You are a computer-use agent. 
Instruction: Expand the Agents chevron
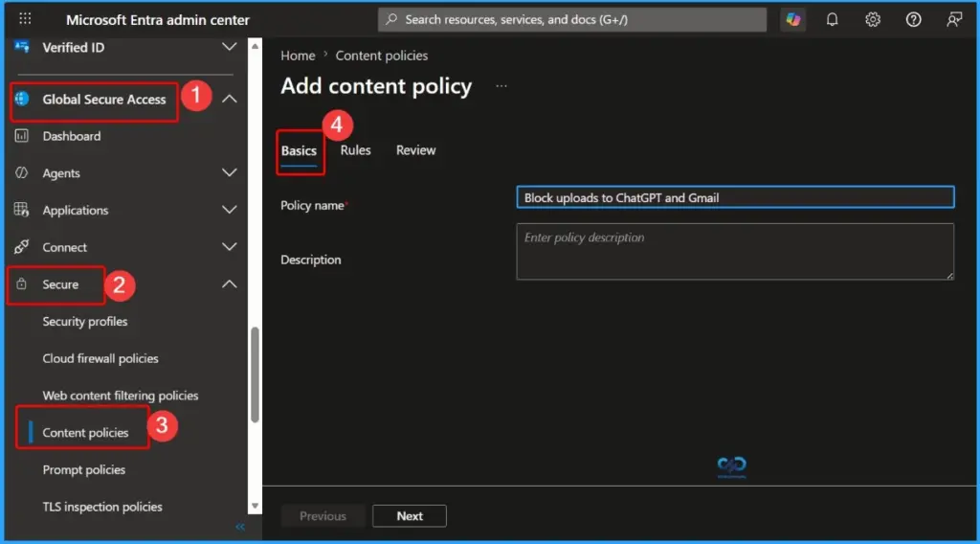pyautogui.click(x=230, y=172)
